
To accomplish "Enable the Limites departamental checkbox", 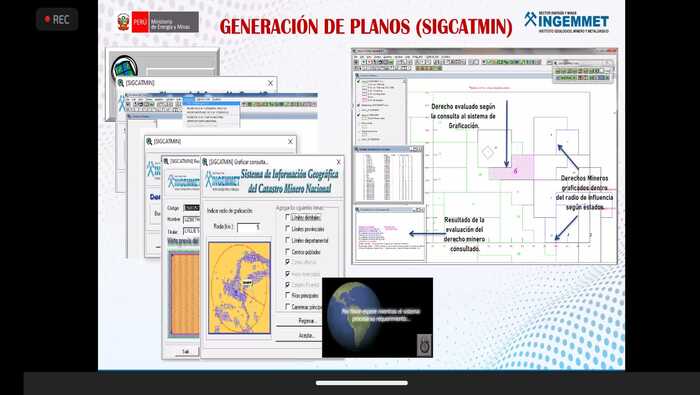I will [288, 240].
